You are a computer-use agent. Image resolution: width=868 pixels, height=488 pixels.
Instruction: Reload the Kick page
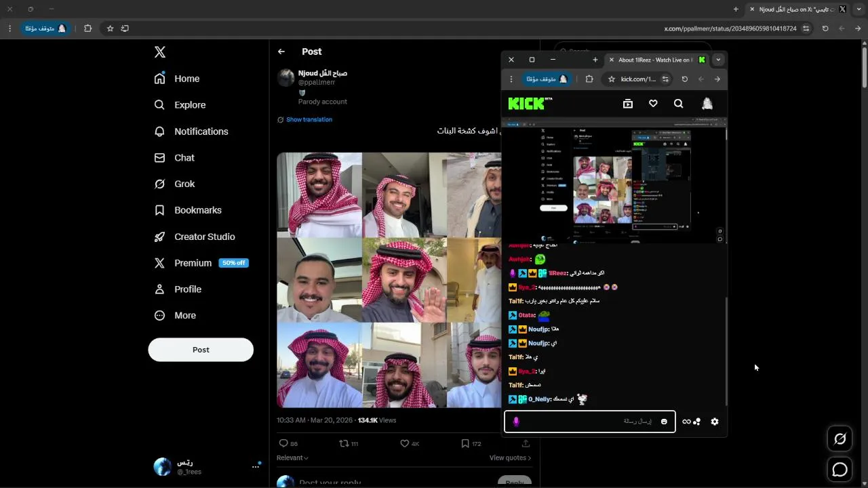click(x=684, y=79)
